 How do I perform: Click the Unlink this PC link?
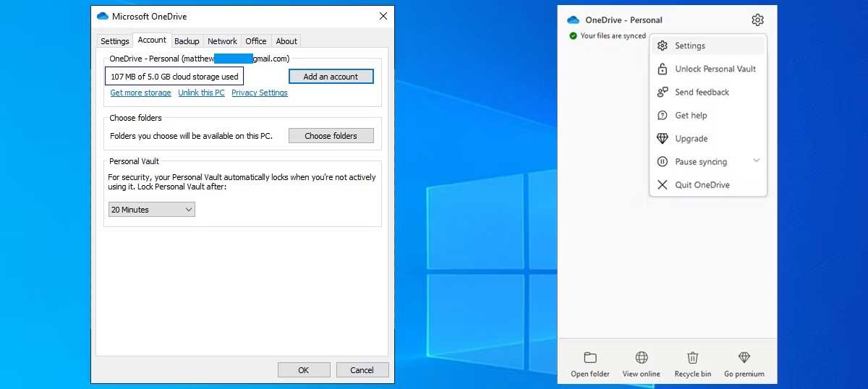pos(201,93)
